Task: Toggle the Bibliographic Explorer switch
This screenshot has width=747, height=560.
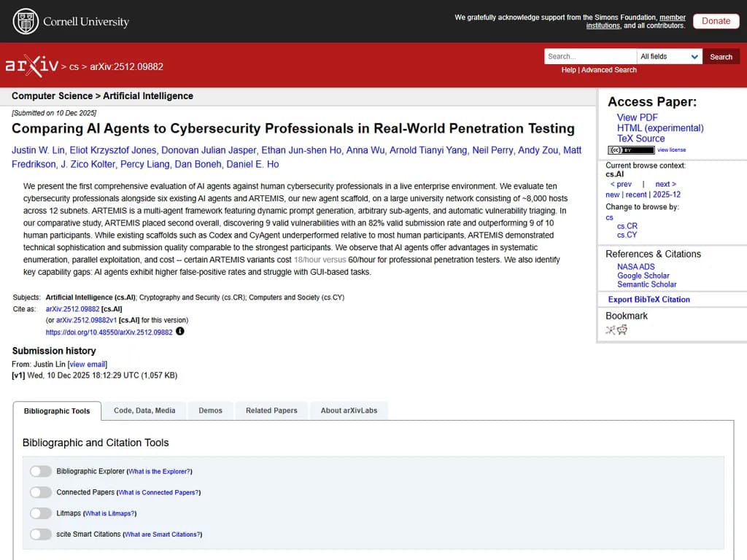Action: [41, 472]
